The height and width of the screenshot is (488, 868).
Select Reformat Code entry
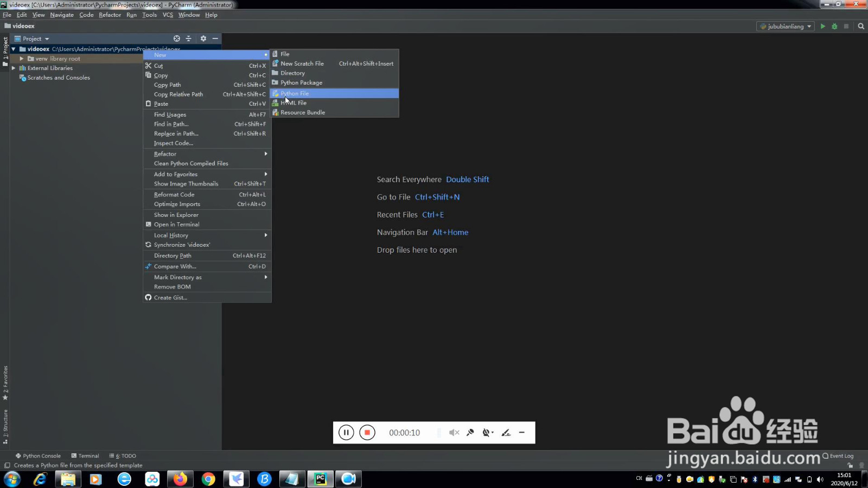click(207, 195)
